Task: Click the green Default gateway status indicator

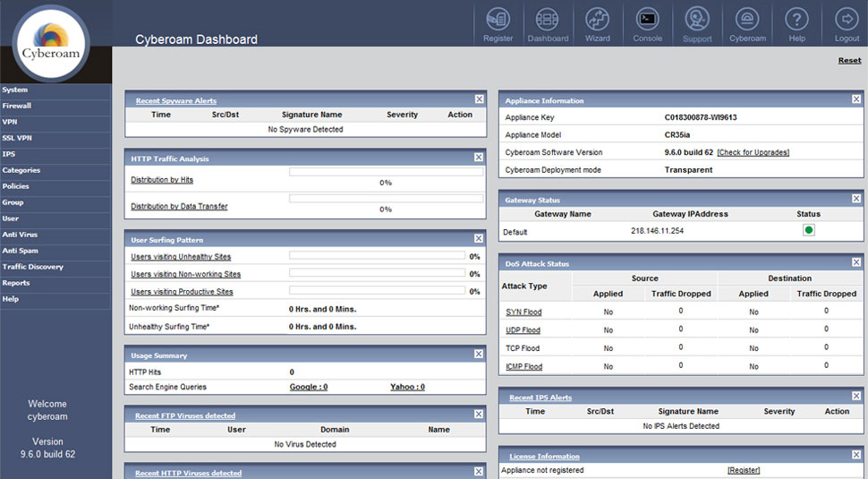Action: pyautogui.click(x=808, y=230)
